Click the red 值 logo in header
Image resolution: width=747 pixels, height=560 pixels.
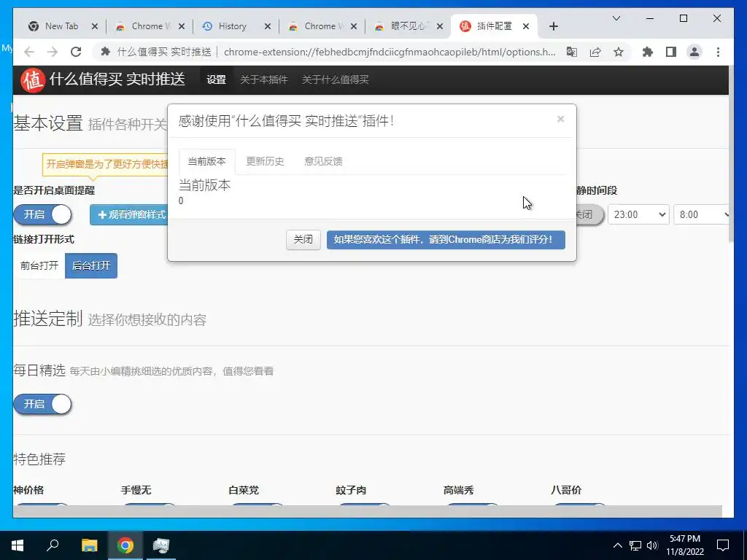click(x=32, y=80)
